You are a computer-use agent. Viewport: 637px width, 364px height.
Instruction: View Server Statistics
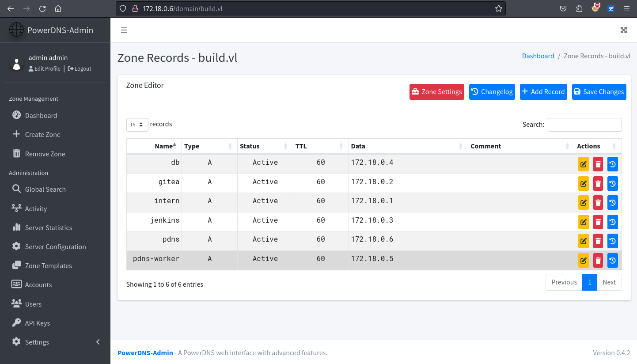pyautogui.click(x=49, y=227)
